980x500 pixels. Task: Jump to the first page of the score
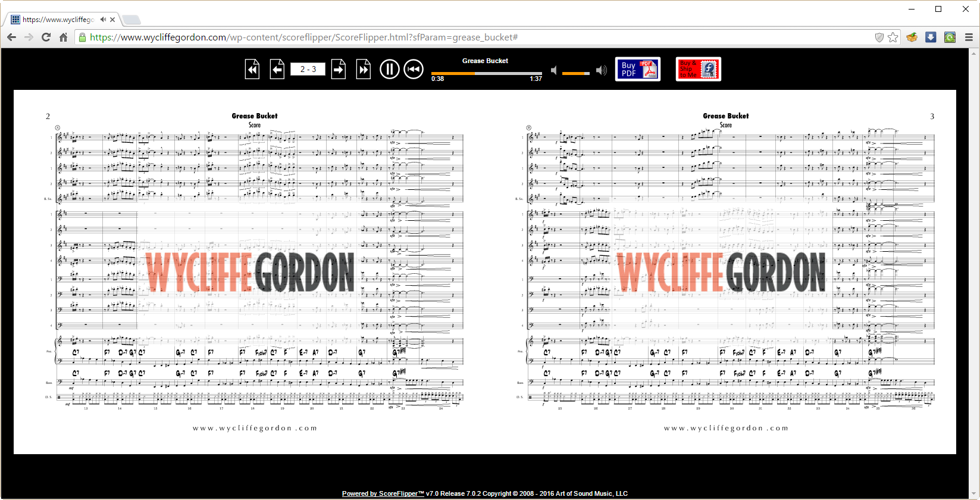coord(252,69)
